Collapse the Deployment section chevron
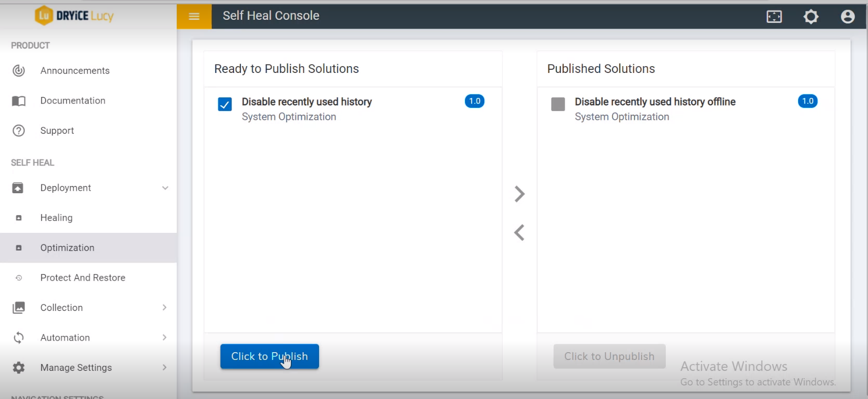Screen dimensions: 868x399 pyautogui.click(x=165, y=188)
